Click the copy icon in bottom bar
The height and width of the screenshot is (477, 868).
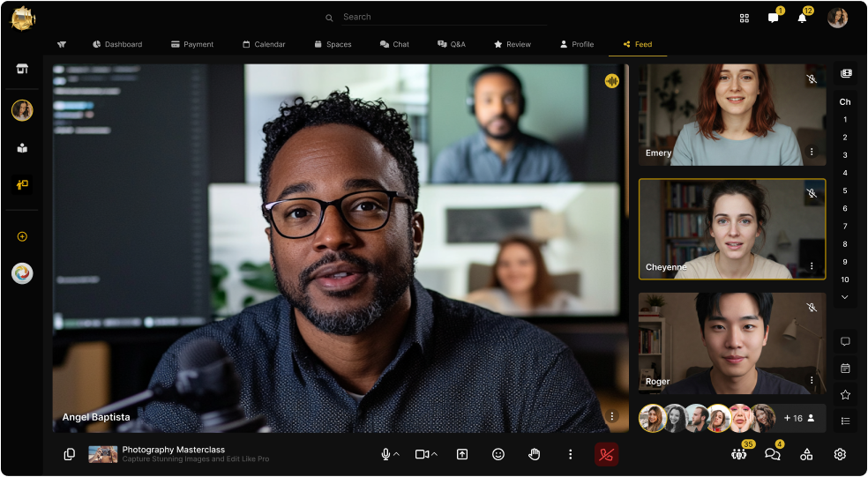click(x=69, y=454)
